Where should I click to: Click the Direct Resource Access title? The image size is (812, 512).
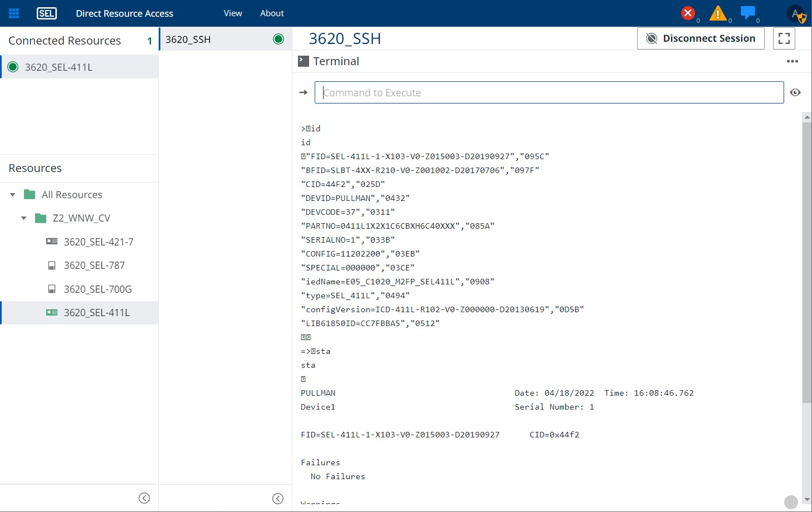(x=125, y=13)
